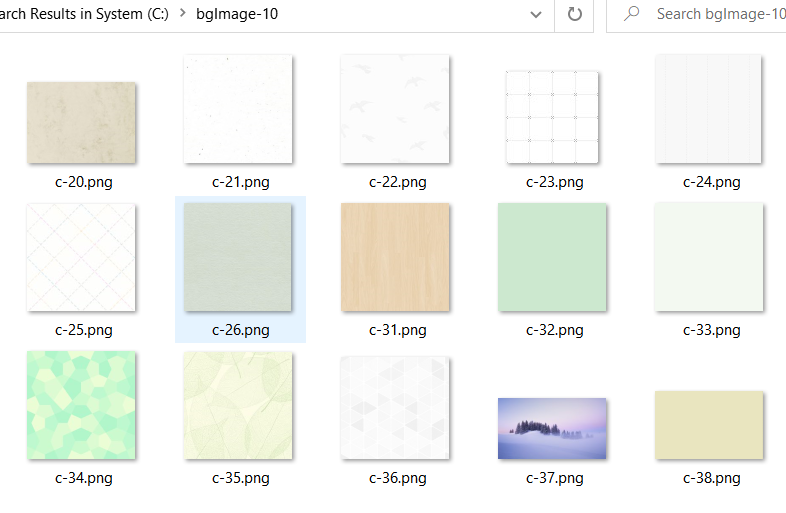The height and width of the screenshot is (513, 786).
Task: Select the c-26.png gray-green thumbnail
Action: click(x=238, y=257)
